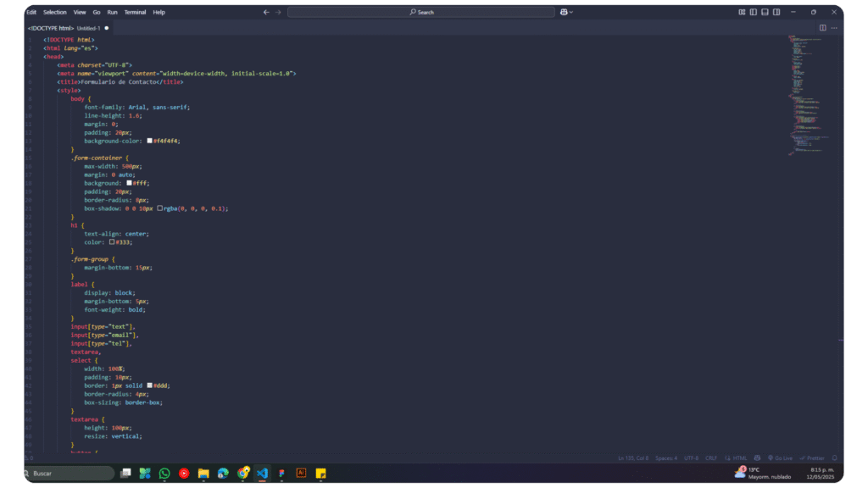Toggle the primary side bar
Screen dimensions: 868x488
click(754, 12)
